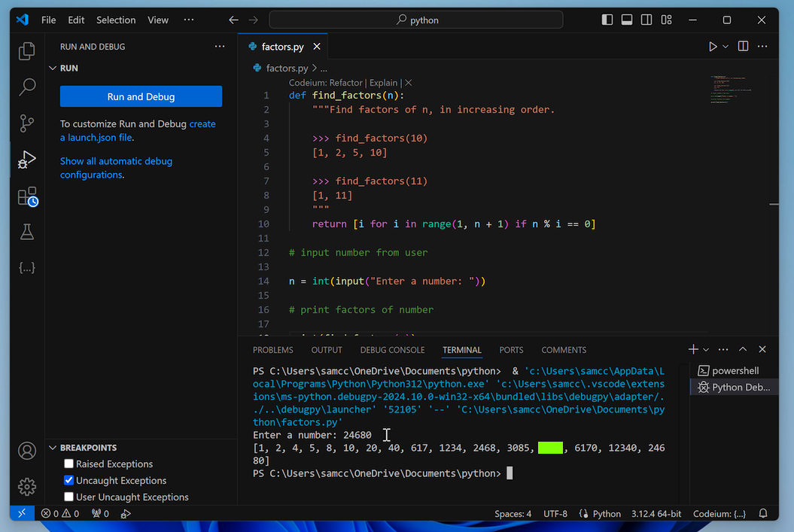
Task: Open the Extensions view icon
Action: [x=27, y=197]
